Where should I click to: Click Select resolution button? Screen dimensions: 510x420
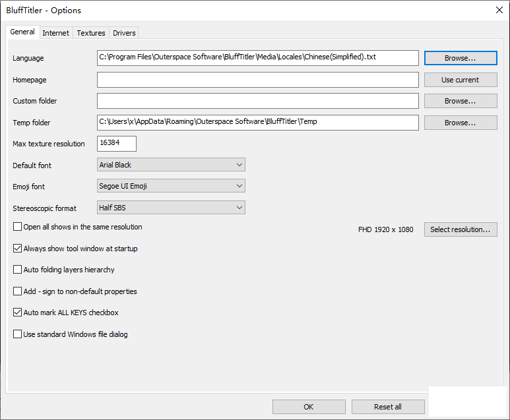pyautogui.click(x=461, y=229)
